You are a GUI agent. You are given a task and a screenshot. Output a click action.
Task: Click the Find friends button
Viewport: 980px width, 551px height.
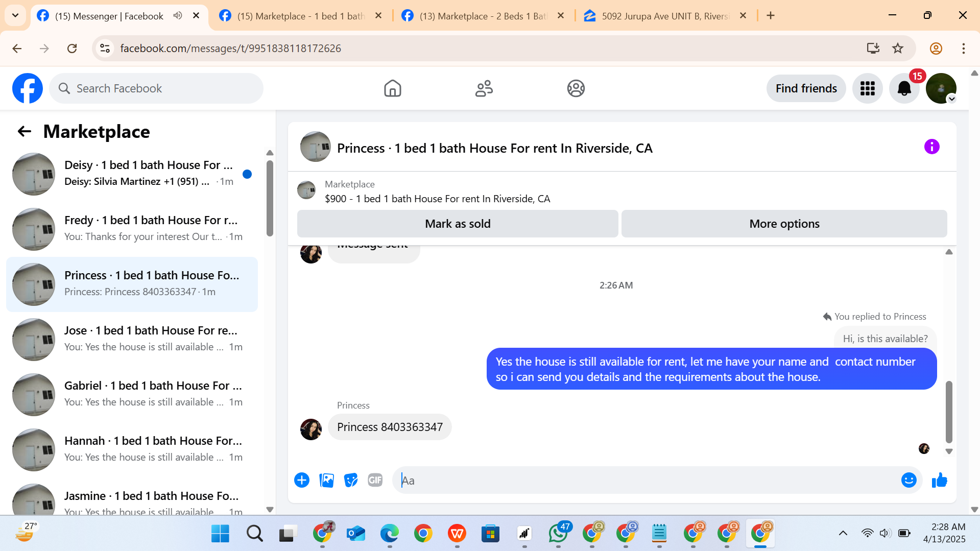pyautogui.click(x=806, y=88)
